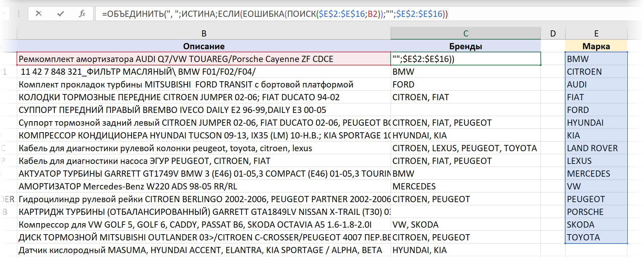Image resolution: width=644 pixels, height=260 pixels.
Task: Click the 'VW, SKODA' result cell
Action: pyautogui.click(x=466, y=225)
